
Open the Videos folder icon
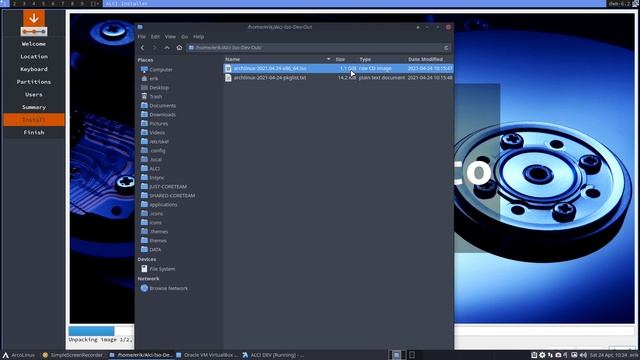coord(144,132)
